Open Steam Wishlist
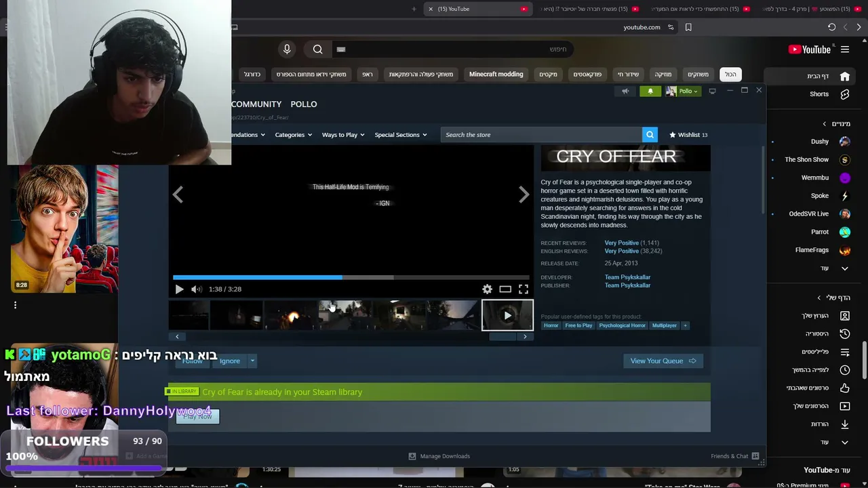The image size is (868, 488). [x=688, y=135]
